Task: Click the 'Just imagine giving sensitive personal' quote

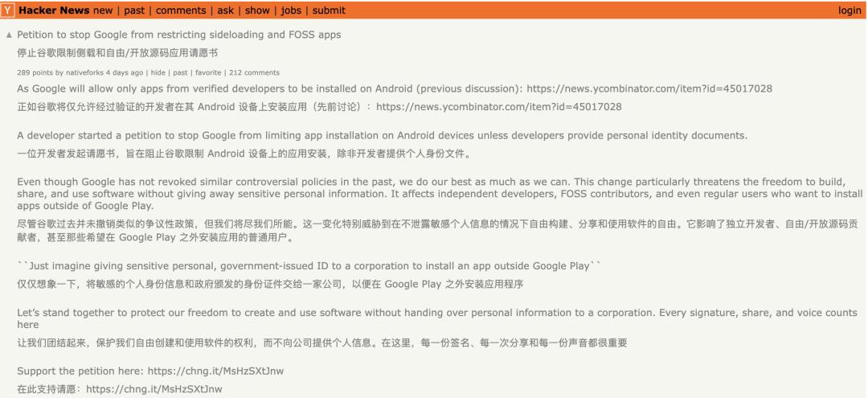Action: pos(309,266)
